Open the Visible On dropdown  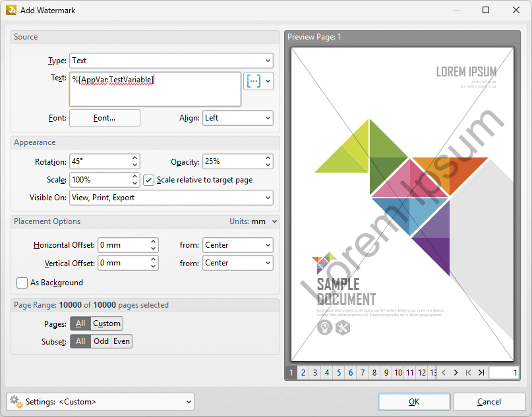tap(171, 198)
